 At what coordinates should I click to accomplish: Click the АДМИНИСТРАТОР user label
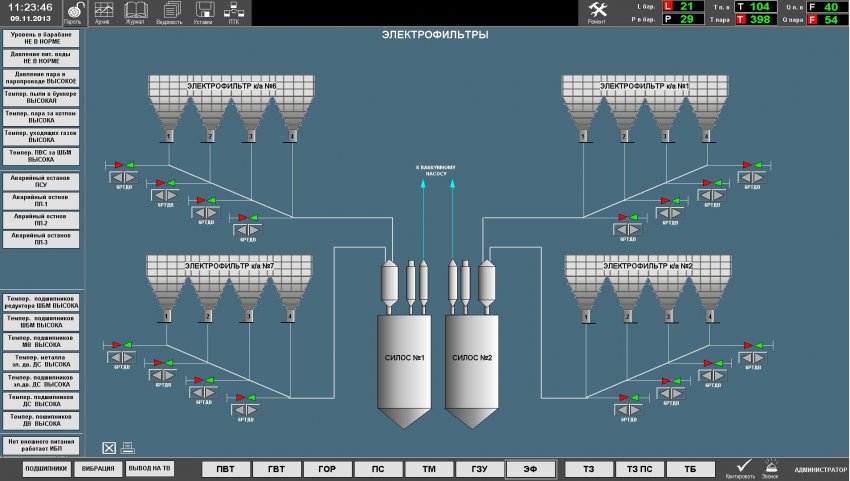820,470
